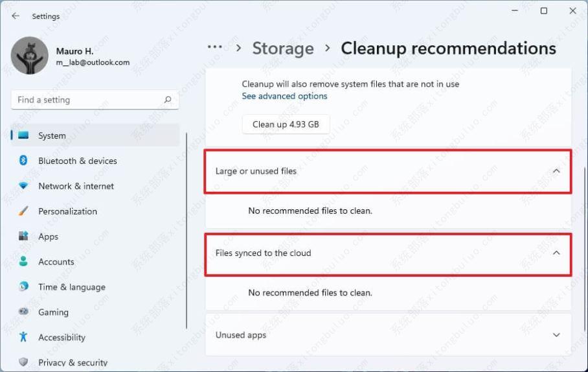Click the Network & internet wifi icon
The image size is (588, 372).
(24, 186)
